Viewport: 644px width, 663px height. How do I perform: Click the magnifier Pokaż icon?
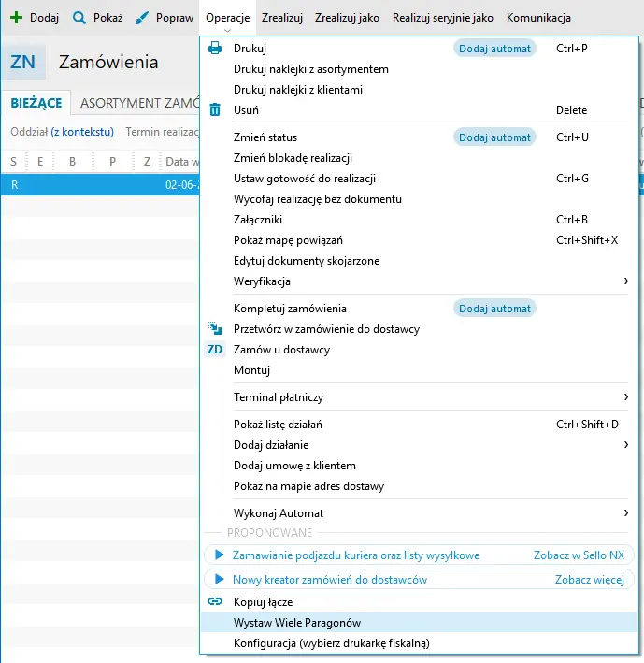point(79,18)
